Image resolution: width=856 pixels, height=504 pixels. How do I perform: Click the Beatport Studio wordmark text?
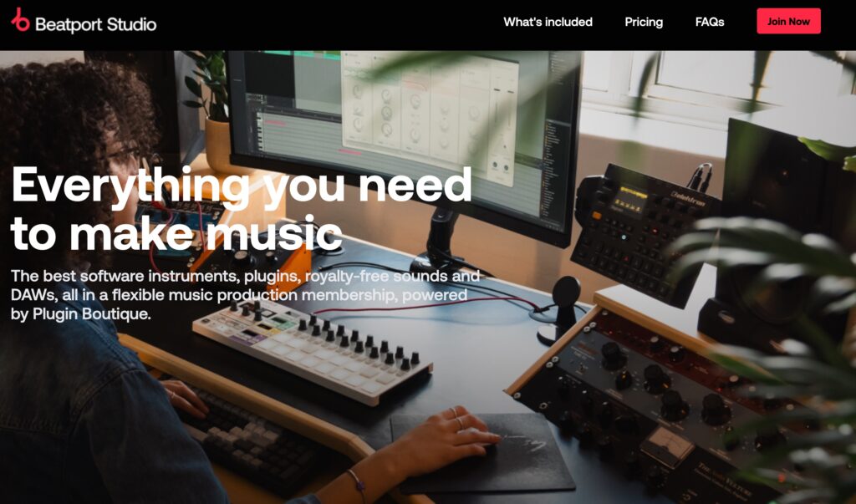point(95,24)
